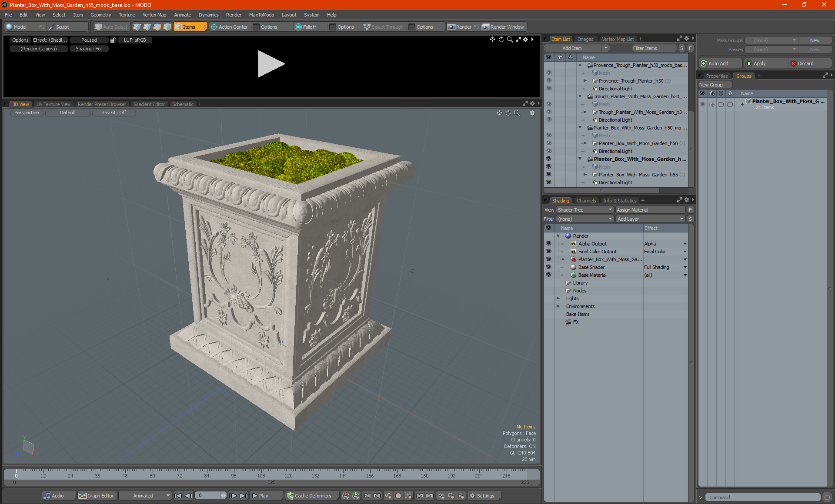Open the Add Layer dropdown
Screen dimensions: 835x504
point(650,219)
